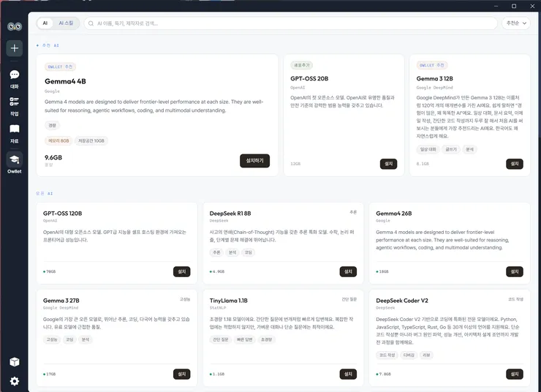This screenshot has width=541, height=392.
Task: Click the plus new item icon
Action: coord(15,48)
